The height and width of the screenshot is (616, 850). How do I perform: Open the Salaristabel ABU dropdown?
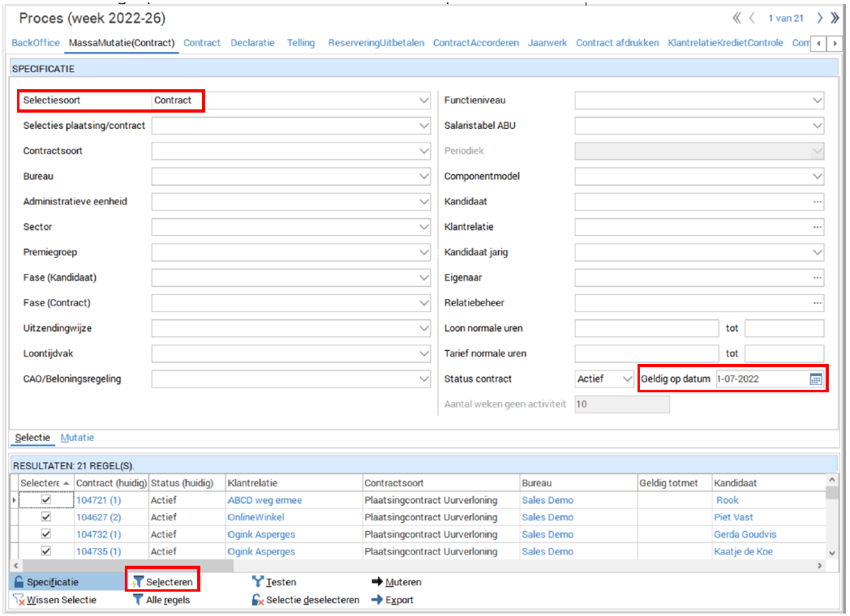coord(817,126)
